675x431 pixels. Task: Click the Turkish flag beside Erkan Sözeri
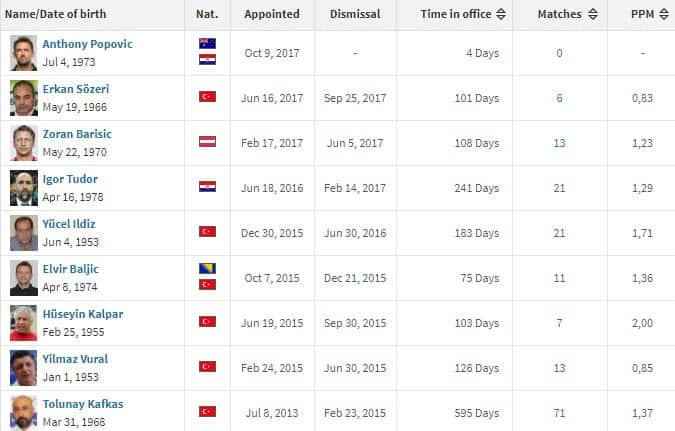click(x=207, y=97)
